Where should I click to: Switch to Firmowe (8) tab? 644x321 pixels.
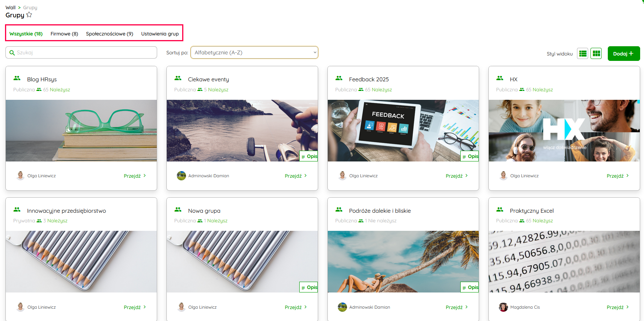click(64, 34)
